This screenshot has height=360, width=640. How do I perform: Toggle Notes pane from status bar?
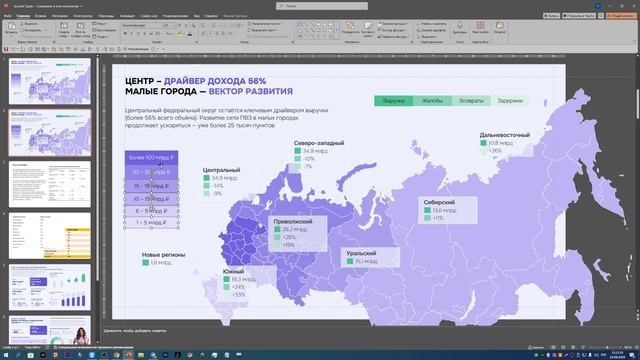(x=536, y=347)
